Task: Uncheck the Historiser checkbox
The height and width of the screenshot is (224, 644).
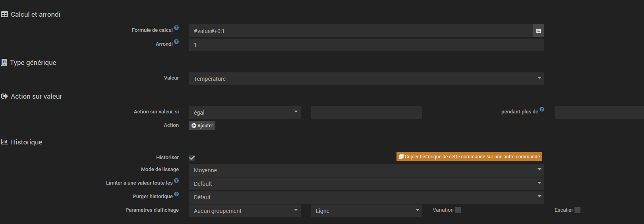Action: (x=192, y=158)
